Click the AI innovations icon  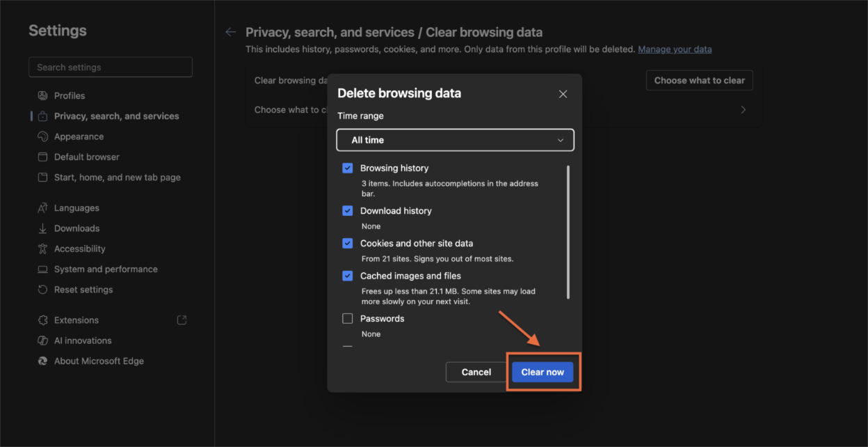tap(42, 340)
